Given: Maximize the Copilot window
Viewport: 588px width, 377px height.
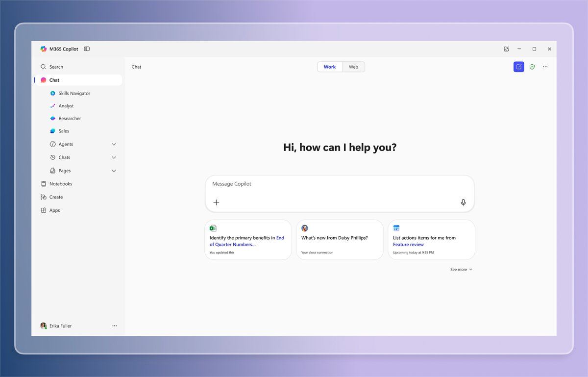Looking at the screenshot, I should 534,49.
